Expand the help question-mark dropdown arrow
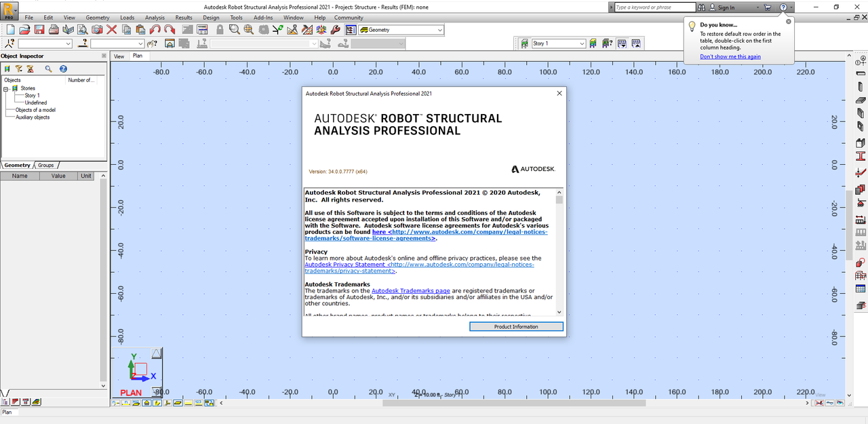The height and width of the screenshot is (424, 868). (791, 7)
